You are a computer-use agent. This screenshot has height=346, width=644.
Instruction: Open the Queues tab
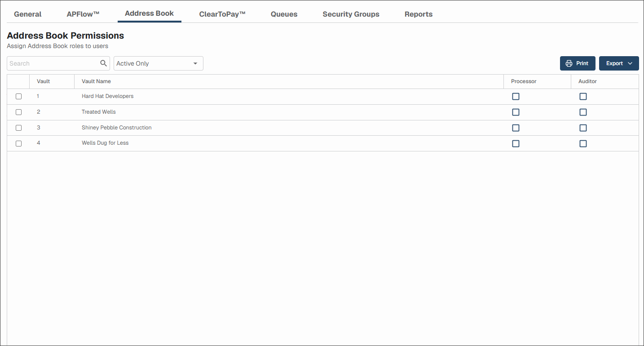[x=284, y=14]
